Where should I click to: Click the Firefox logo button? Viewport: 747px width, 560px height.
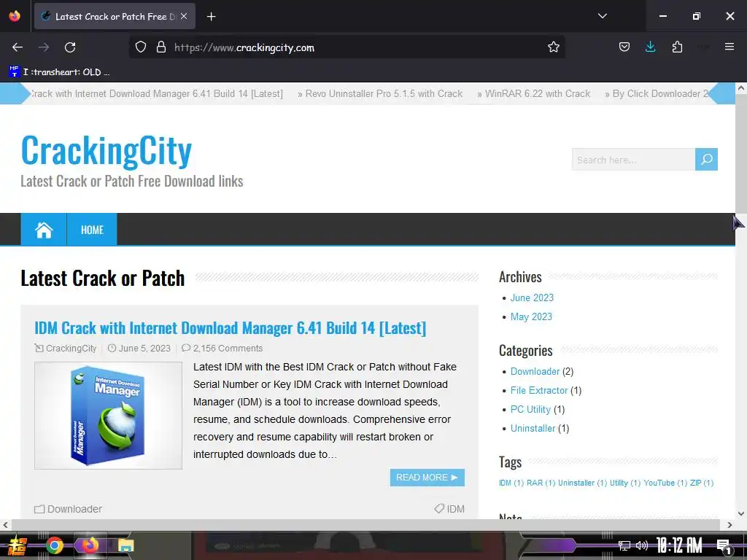pos(15,16)
